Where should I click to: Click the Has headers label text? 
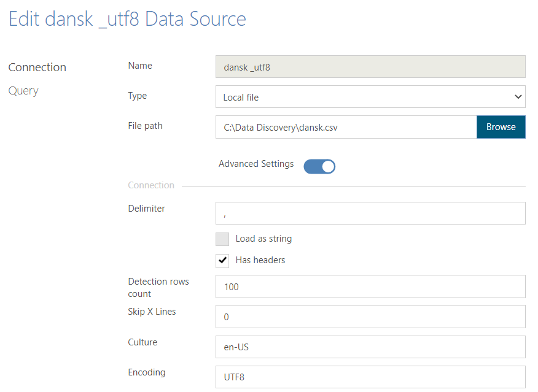coord(260,260)
